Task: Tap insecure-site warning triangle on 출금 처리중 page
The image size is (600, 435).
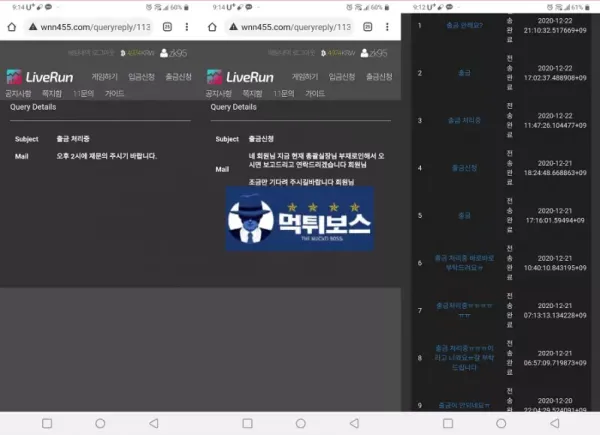Action: point(33,27)
